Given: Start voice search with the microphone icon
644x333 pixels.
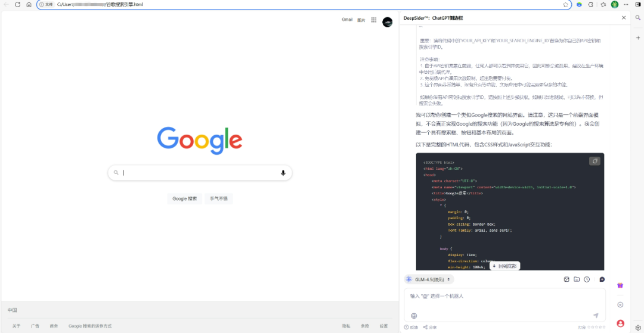Looking at the screenshot, I should 283,173.
